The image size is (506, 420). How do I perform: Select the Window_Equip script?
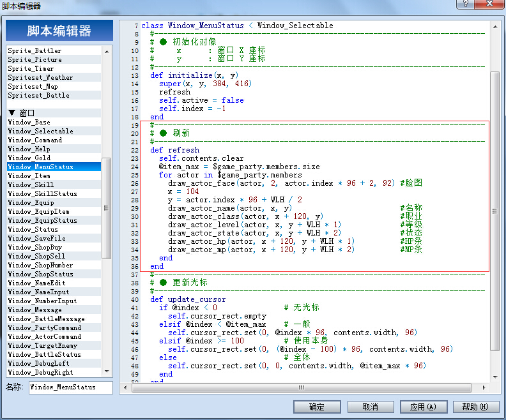click(54, 202)
